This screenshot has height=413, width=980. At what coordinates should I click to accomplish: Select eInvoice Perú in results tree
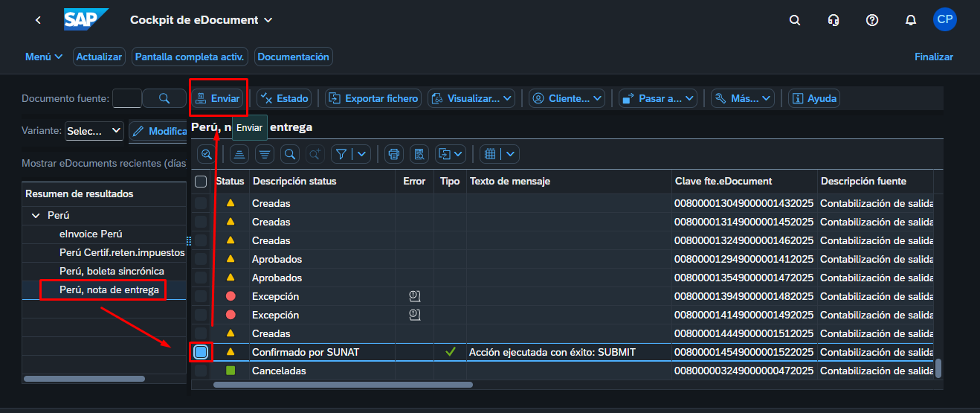(90, 234)
